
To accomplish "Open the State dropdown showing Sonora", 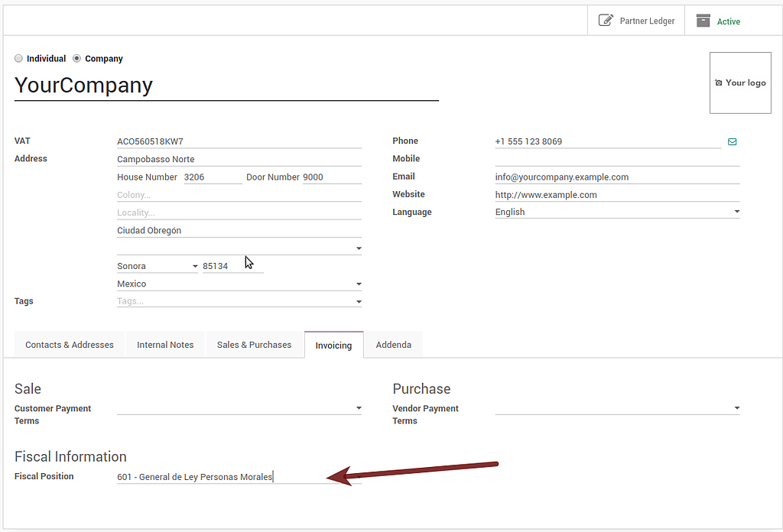I will click(195, 266).
